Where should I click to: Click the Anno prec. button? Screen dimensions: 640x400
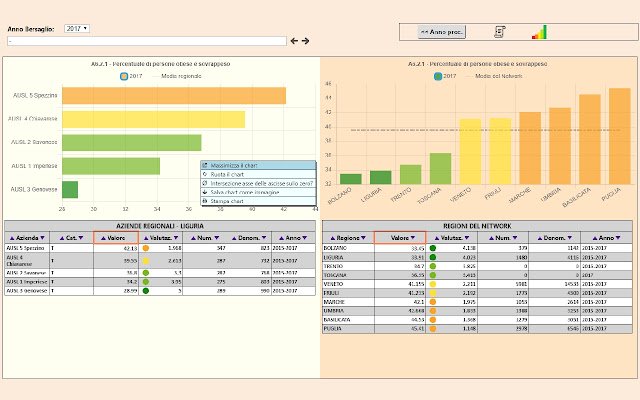441,32
